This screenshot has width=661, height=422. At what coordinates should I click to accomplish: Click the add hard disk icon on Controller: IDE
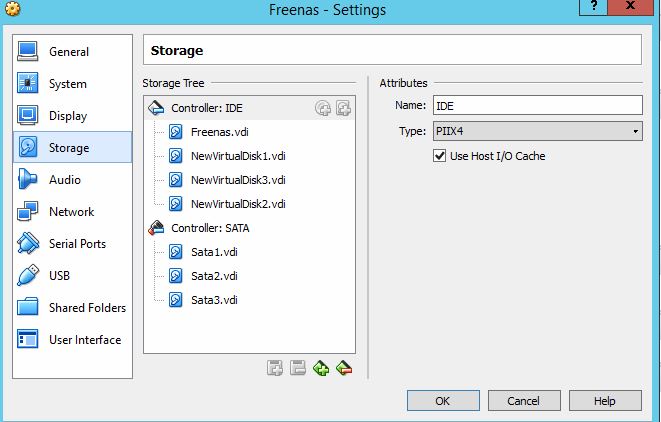click(x=343, y=108)
